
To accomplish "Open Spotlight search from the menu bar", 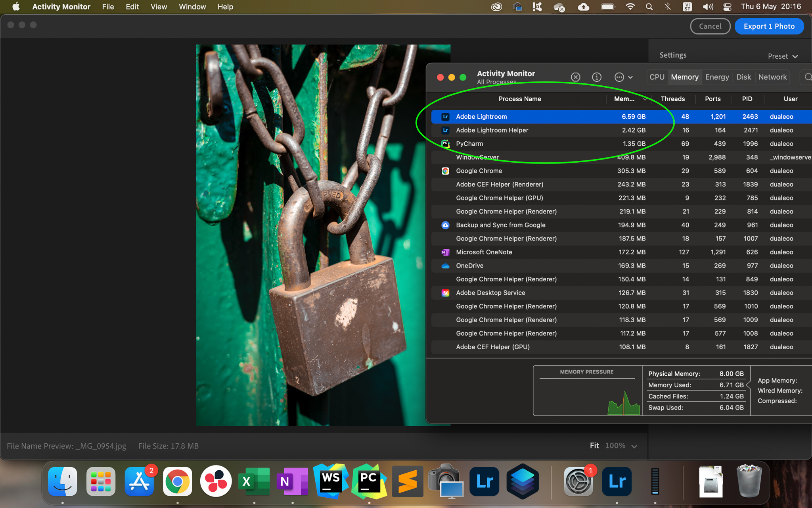I will (649, 7).
